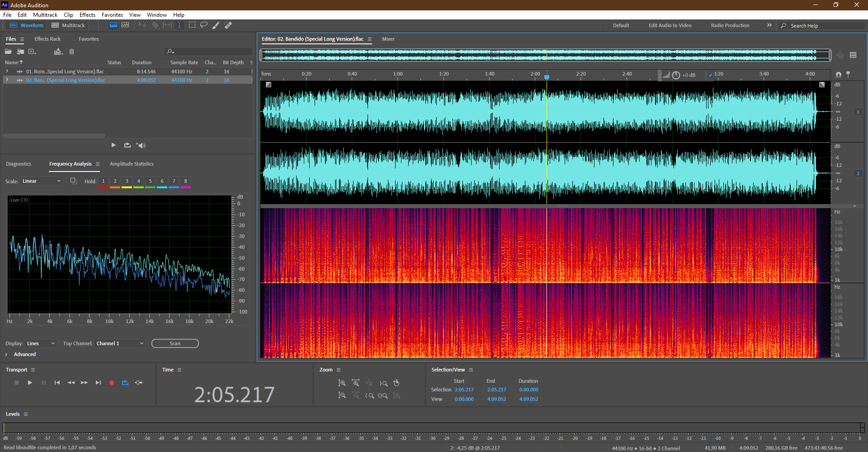The width and height of the screenshot is (868, 452).
Task: Toggle channel 1 enable button
Action: click(x=858, y=112)
